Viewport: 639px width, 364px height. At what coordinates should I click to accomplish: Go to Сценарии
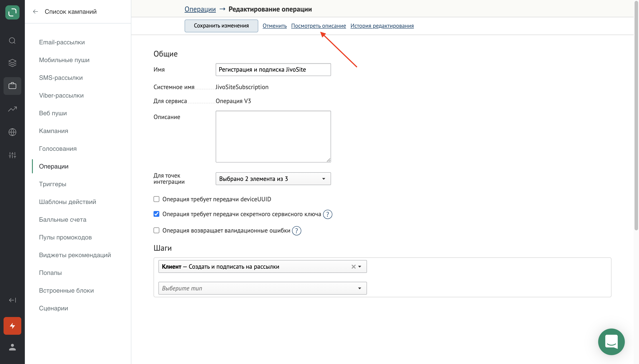[x=53, y=308]
